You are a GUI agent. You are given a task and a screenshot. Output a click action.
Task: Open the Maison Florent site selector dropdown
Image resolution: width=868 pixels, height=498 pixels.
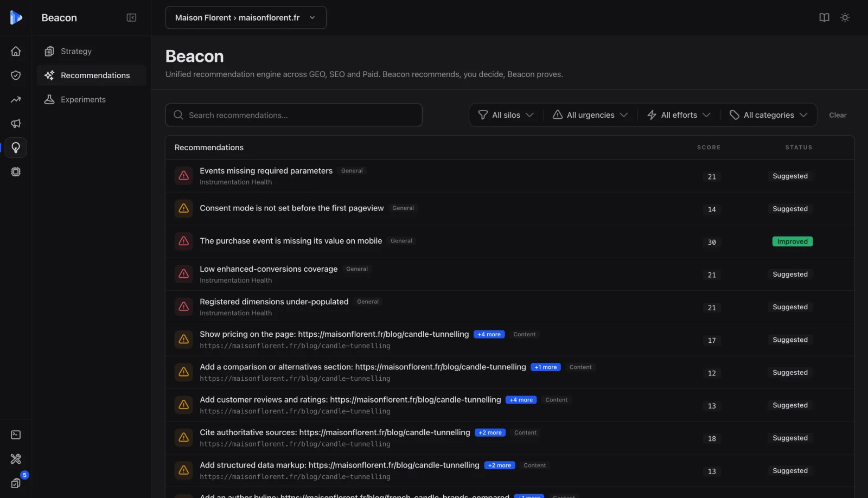click(246, 17)
